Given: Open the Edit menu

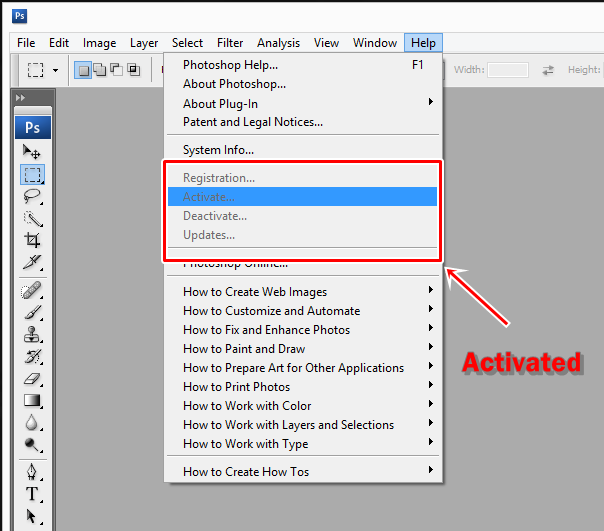Looking at the screenshot, I should pos(59,43).
